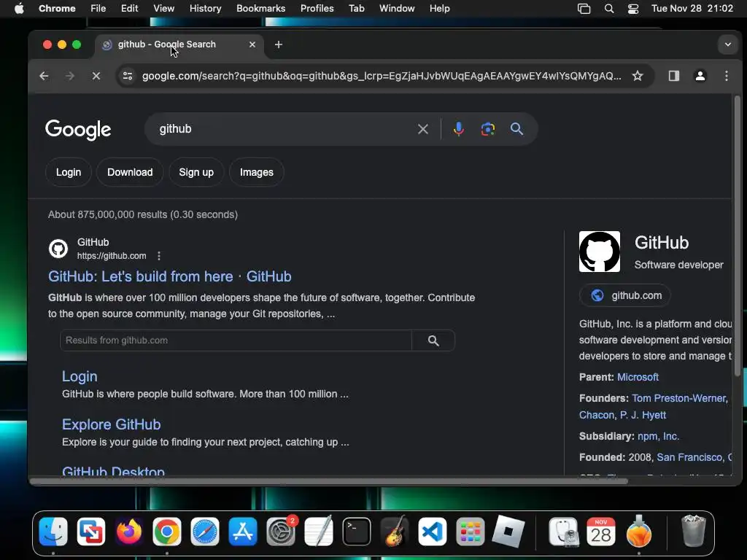Clear the Google search box text
The height and width of the screenshot is (560, 747).
(422, 129)
